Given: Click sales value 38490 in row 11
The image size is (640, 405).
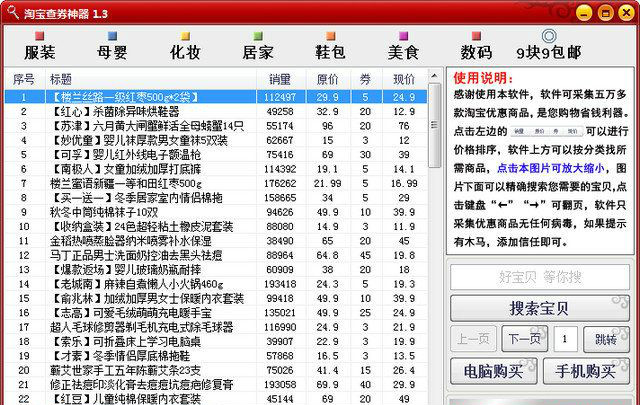Looking at the screenshot, I should [x=280, y=241].
